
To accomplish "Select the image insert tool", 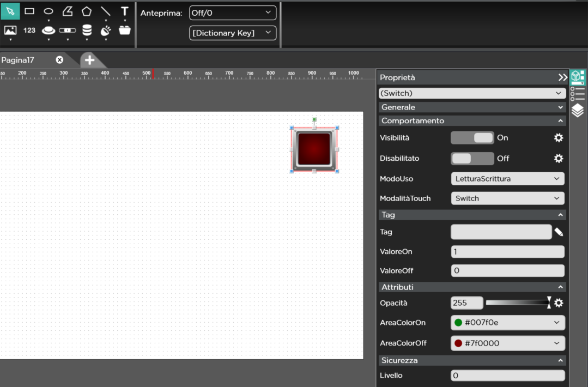I will [x=10, y=31].
